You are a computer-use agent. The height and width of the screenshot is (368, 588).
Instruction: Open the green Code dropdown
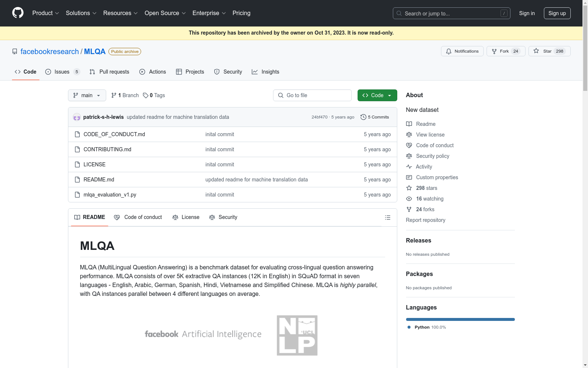click(377, 95)
